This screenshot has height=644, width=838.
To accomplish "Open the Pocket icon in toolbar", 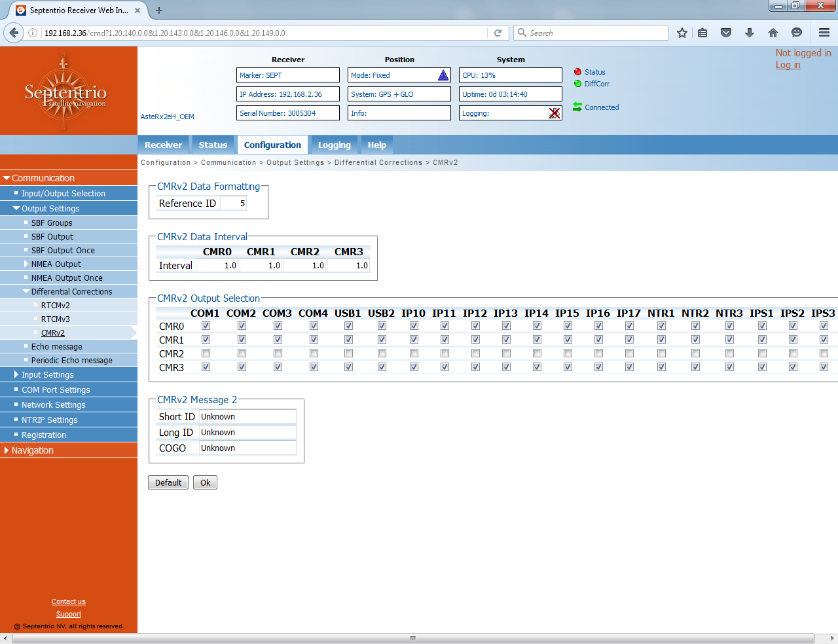I will tap(726, 33).
